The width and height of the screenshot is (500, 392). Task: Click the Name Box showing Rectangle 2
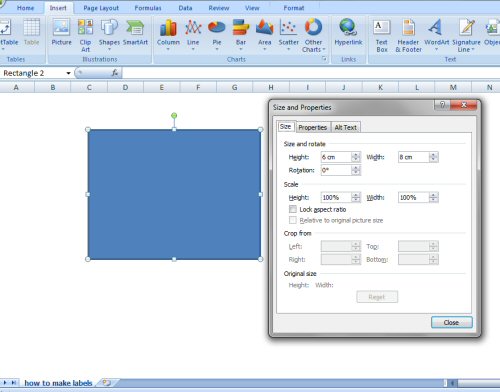(x=33, y=73)
